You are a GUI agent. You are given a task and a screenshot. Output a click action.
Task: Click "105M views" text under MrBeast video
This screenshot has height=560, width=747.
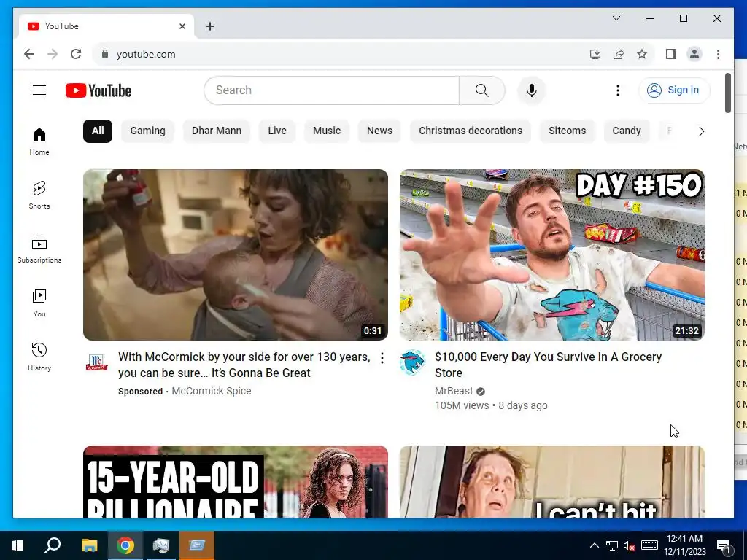point(462,405)
